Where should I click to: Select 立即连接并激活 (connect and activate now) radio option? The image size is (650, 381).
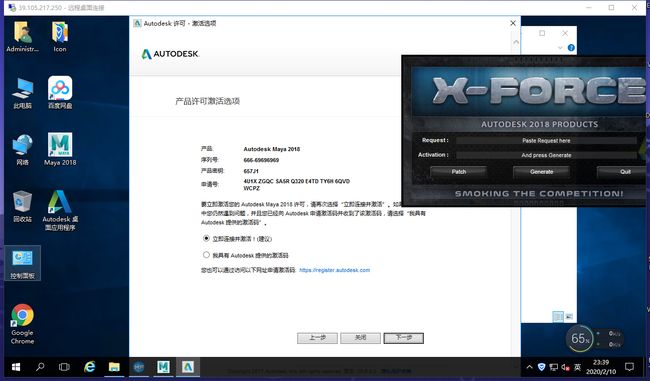206,238
